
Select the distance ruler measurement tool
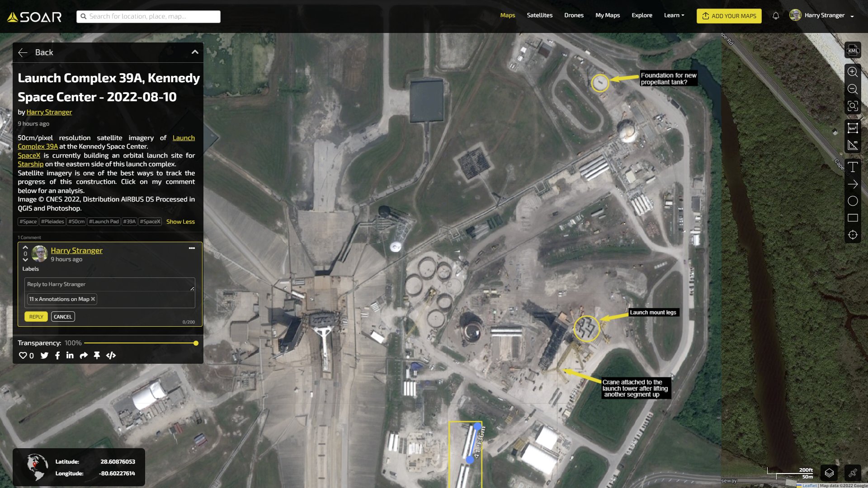(x=853, y=145)
